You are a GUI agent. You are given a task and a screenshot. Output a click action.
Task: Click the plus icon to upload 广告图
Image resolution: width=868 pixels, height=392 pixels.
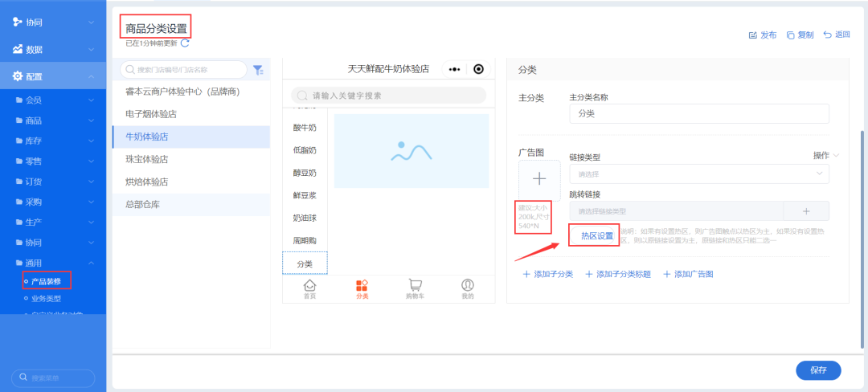(539, 178)
